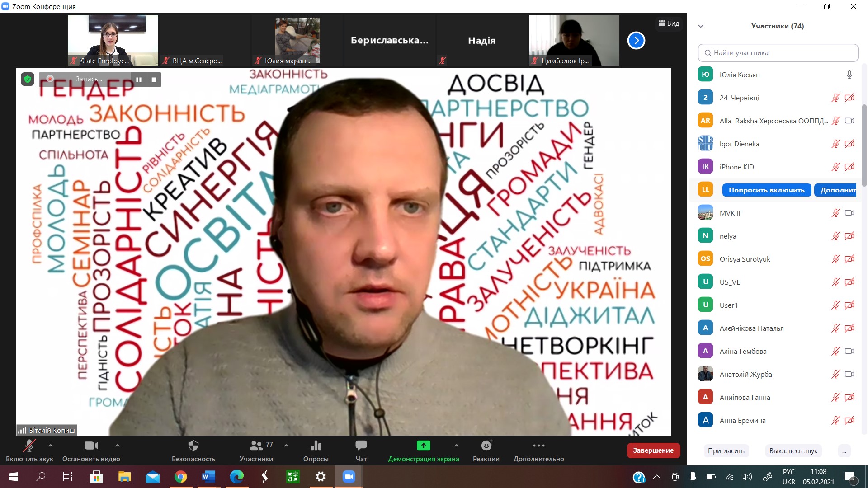This screenshot has height=488, width=868.
Task: Open Windows Start menu
Action: 14,477
